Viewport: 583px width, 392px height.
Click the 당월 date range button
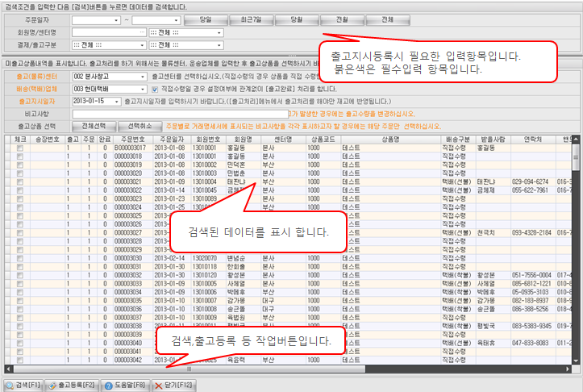(x=297, y=20)
